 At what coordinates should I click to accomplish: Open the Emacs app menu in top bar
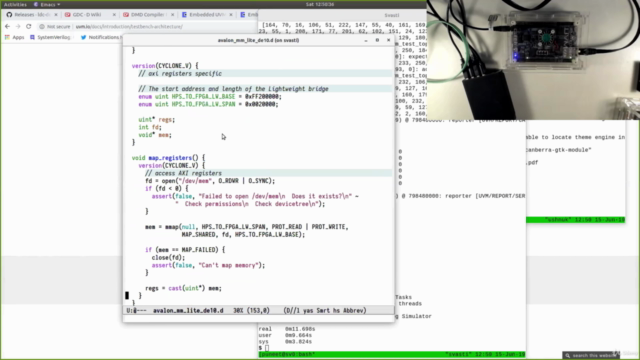(47, 4)
